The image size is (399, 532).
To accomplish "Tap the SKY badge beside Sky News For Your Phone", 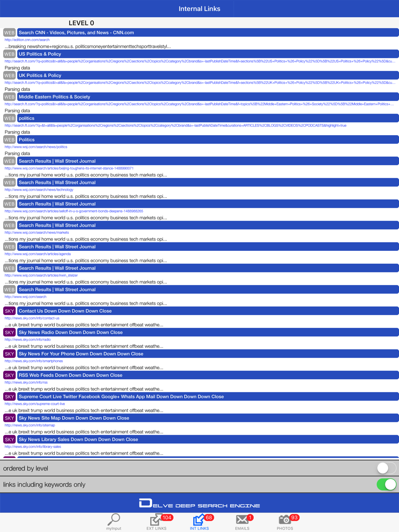I will coord(9,354).
